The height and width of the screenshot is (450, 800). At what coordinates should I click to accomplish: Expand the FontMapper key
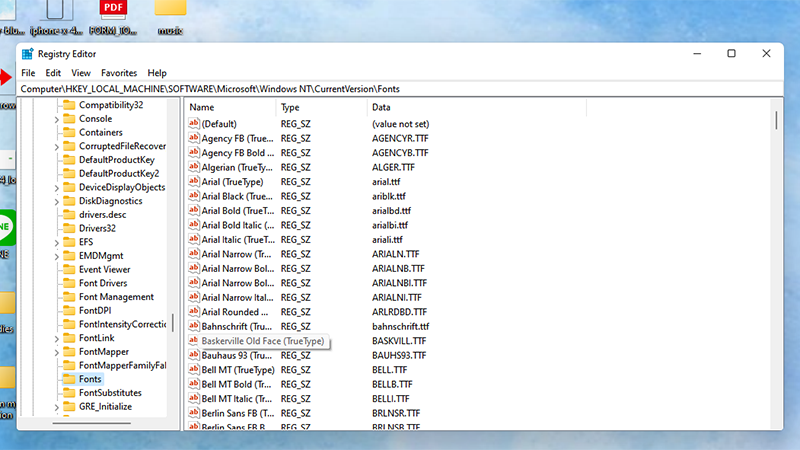click(57, 353)
